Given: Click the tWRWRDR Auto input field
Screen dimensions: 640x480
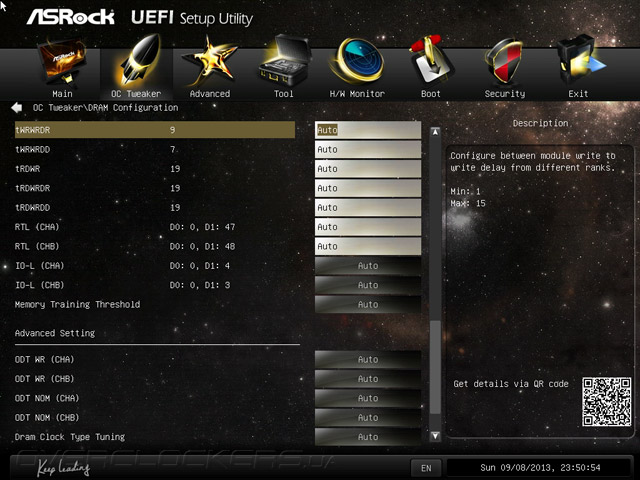Looking at the screenshot, I should click(x=368, y=130).
